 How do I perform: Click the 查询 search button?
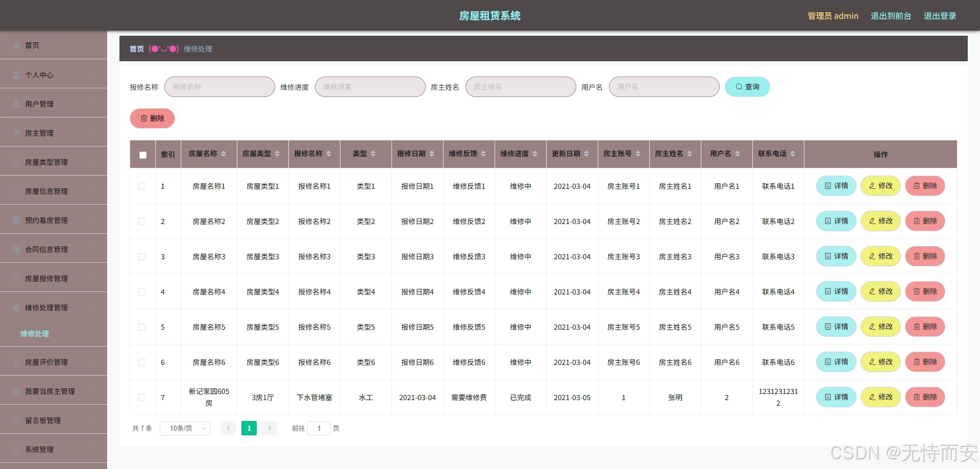click(x=747, y=87)
